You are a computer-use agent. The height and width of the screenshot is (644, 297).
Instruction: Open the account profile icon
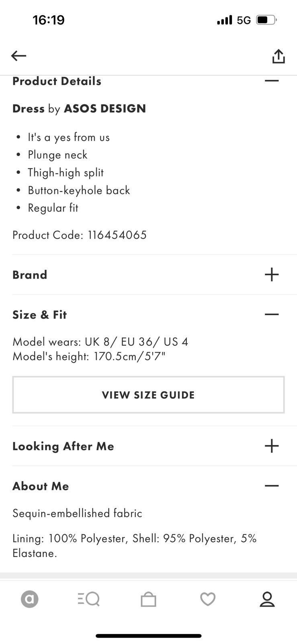tap(267, 599)
